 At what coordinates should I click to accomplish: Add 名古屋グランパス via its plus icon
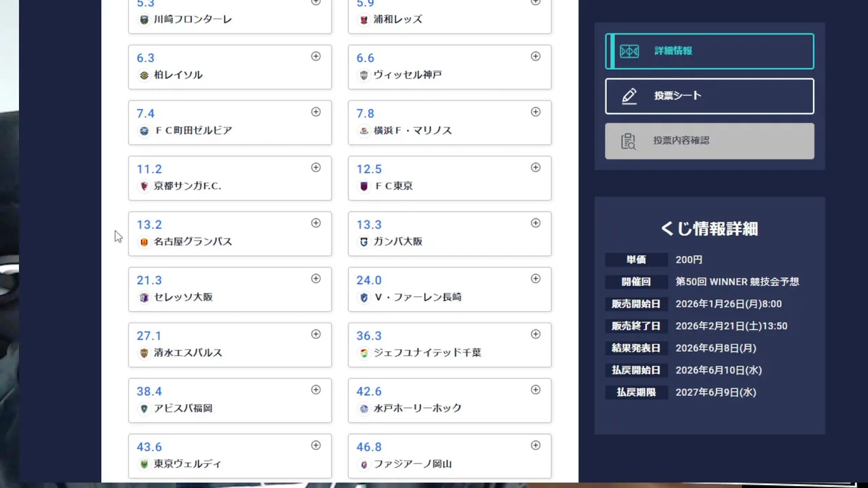(x=316, y=223)
